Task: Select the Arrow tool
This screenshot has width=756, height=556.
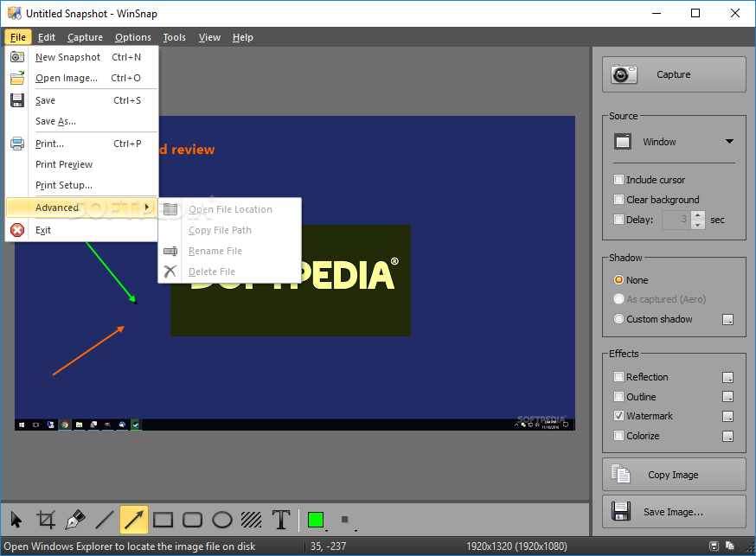Action: coord(133,520)
